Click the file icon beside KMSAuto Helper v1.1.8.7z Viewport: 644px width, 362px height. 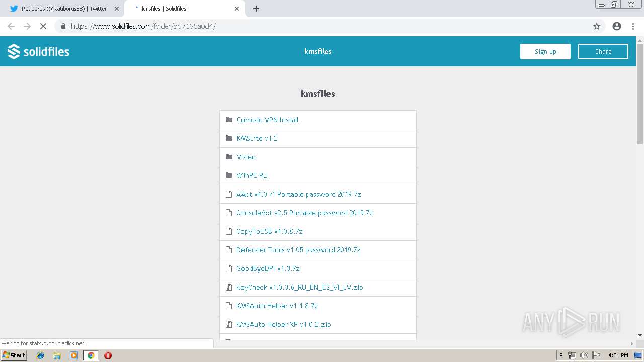point(229,306)
